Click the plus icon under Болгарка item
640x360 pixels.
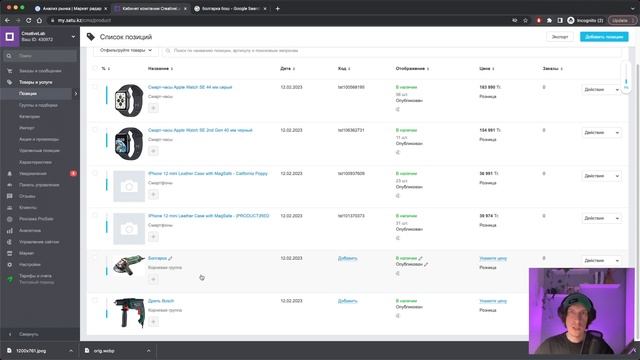pos(153,279)
